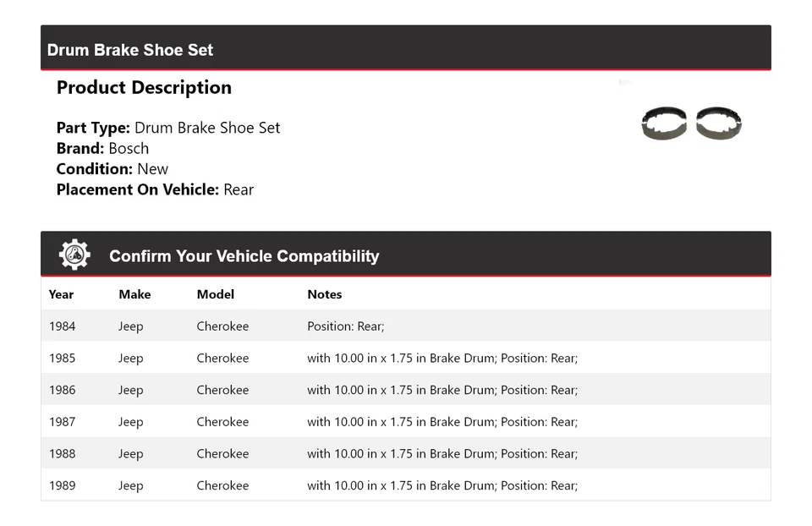
Task: Click the Product Description heading
Action: (x=144, y=88)
